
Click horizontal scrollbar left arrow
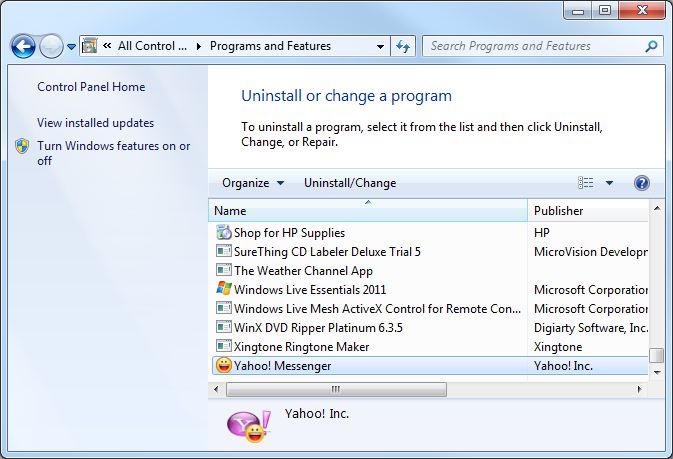216,389
